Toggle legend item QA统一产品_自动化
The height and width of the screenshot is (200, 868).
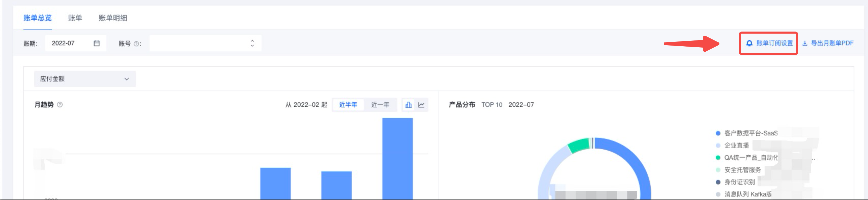747,158
